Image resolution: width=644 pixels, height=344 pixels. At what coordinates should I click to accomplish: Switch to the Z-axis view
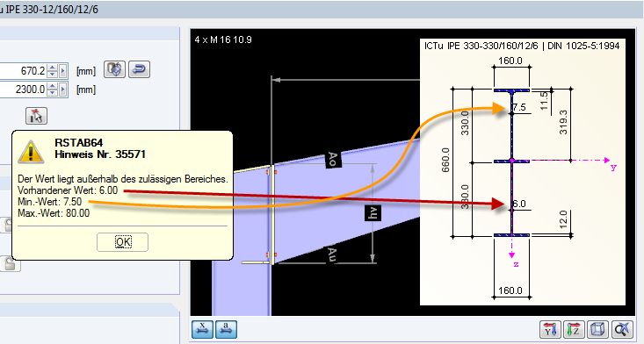pos(574,329)
